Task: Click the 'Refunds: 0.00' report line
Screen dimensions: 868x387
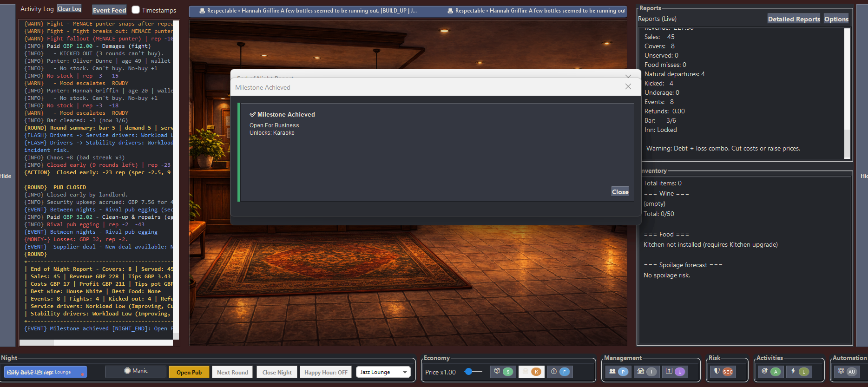Action: 664,111
